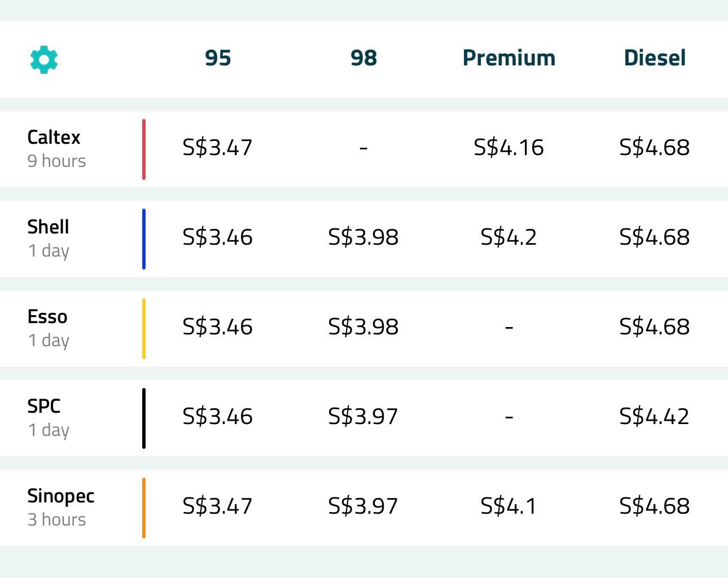Click Sinopec Premium price S$4.1
The width and height of the screenshot is (728, 578).
click(x=508, y=506)
